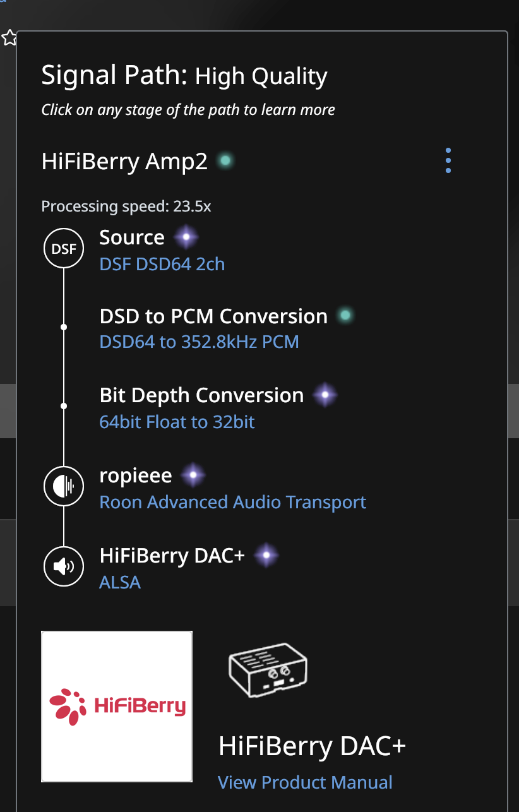Image resolution: width=519 pixels, height=812 pixels.
Task: Click the green dot after DSD to PCM Conversion
Action: pyautogui.click(x=345, y=314)
